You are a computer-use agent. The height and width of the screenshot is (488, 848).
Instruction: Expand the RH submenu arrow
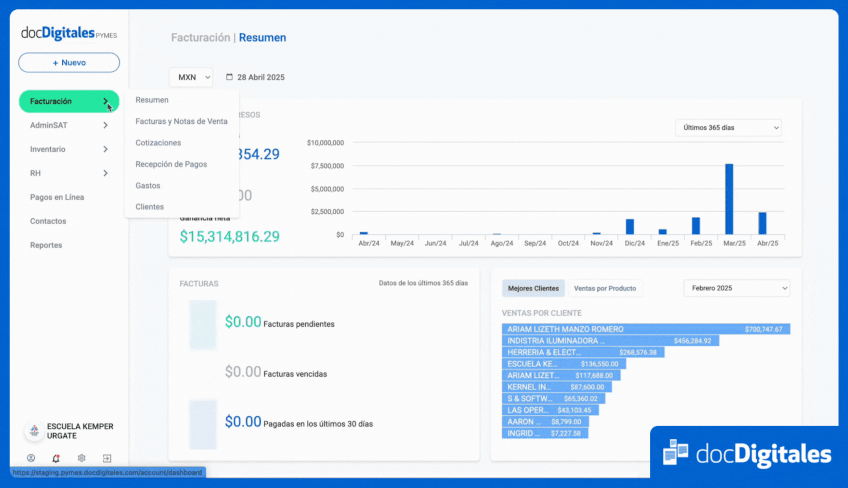[105, 173]
